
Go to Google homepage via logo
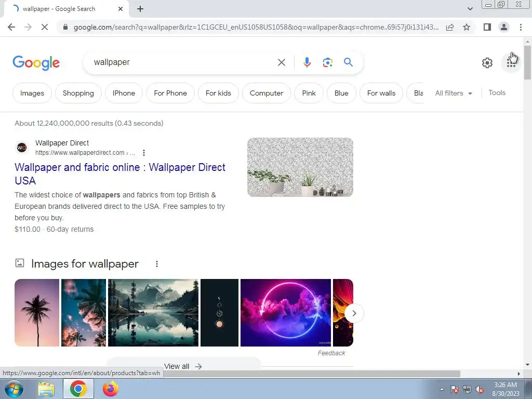(x=36, y=63)
